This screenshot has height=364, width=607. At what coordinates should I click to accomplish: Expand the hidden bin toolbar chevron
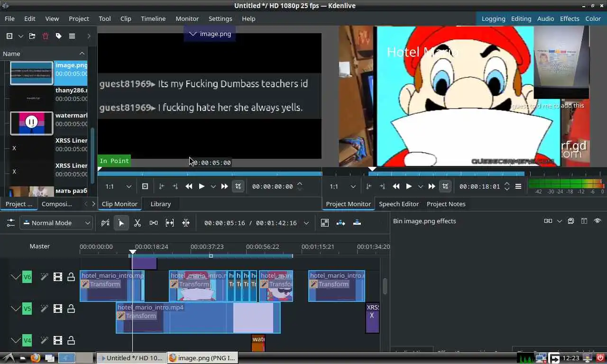click(89, 36)
